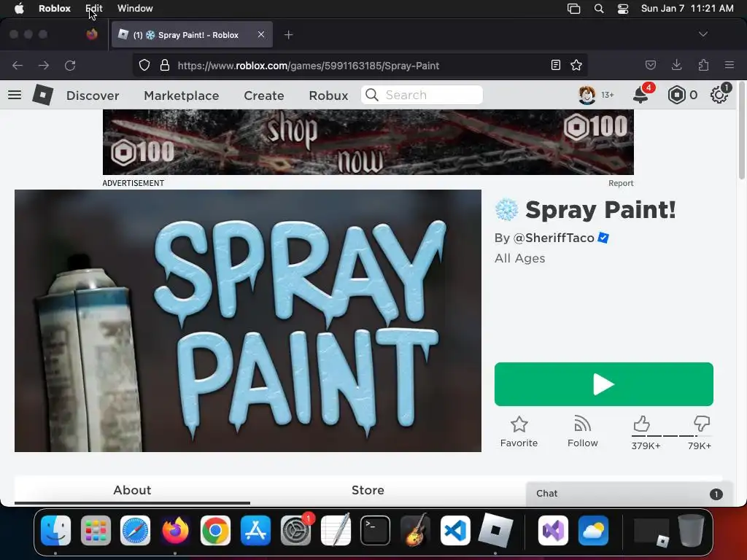Open the Edit menu in the menu bar
Viewport: 747px width, 560px height.
(94, 8)
